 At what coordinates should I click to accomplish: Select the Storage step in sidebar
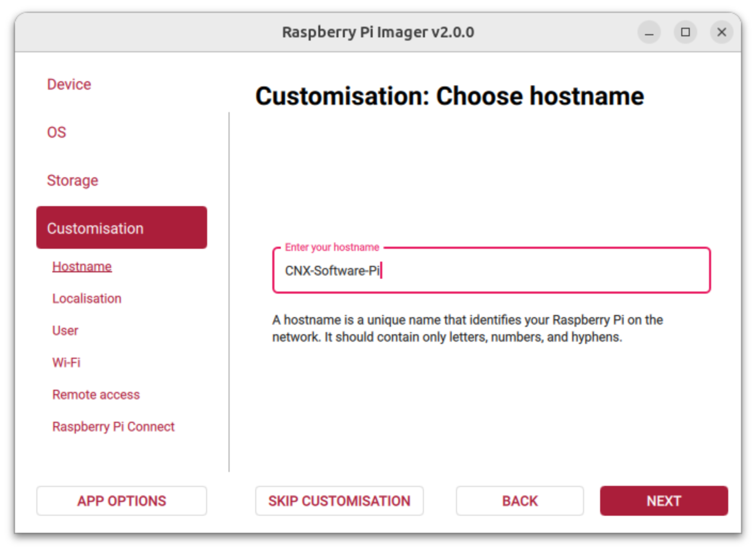(x=73, y=180)
